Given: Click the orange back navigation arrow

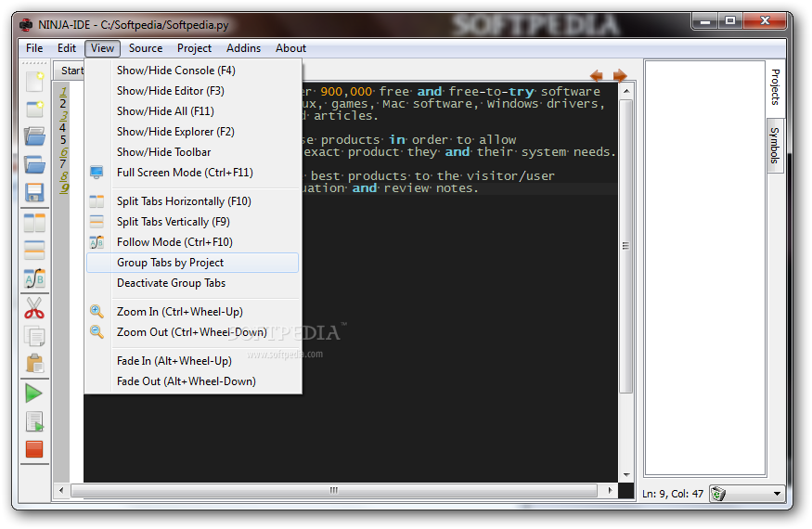Looking at the screenshot, I should (596, 76).
